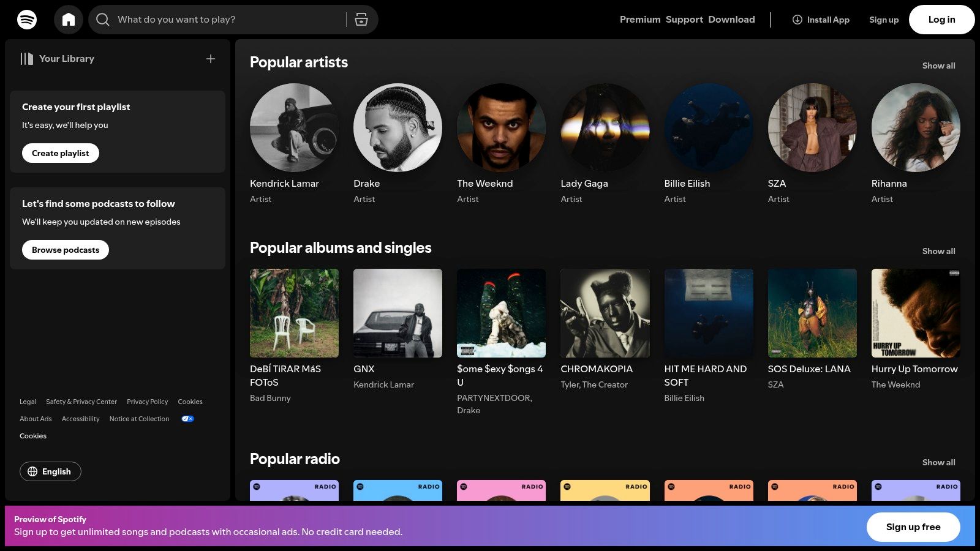Focus the 'What do you want to play?' field

click(227, 20)
